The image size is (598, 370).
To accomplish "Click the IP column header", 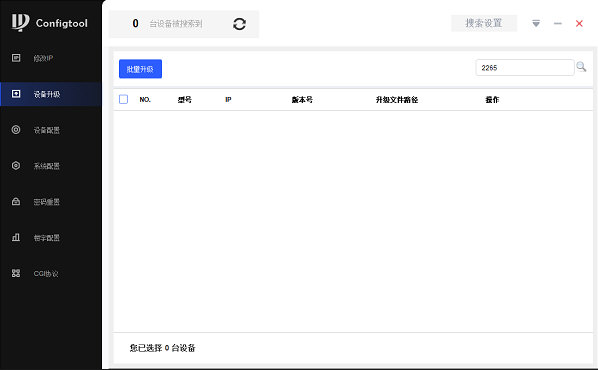I will coord(228,100).
